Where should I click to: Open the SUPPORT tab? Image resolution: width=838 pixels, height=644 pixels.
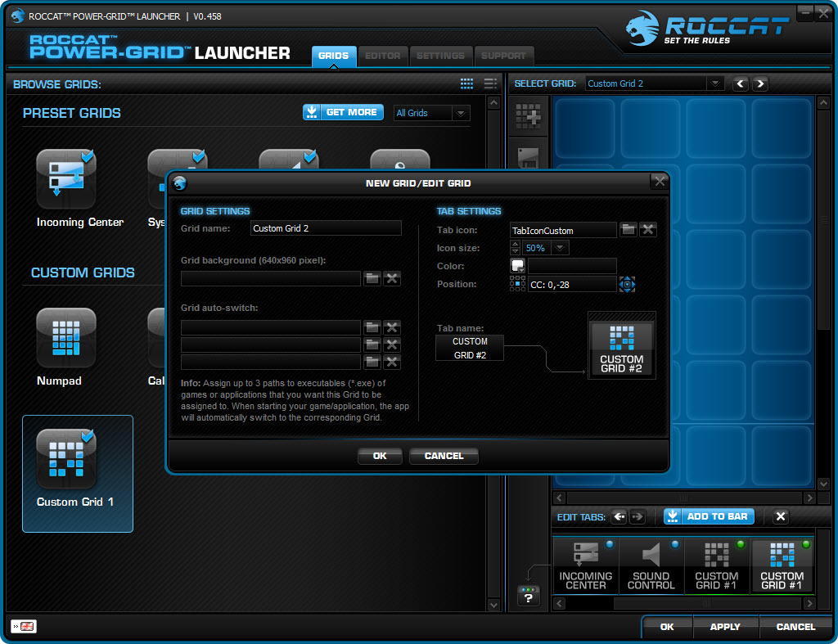pos(503,56)
